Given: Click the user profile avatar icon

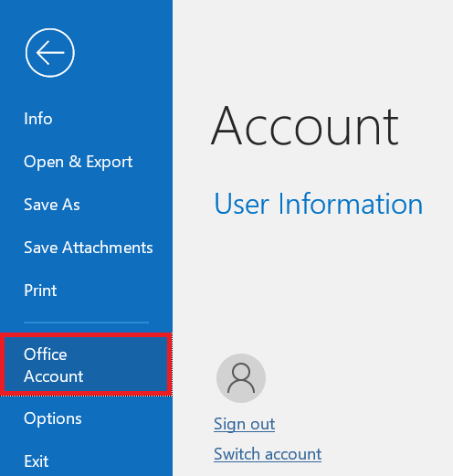Looking at the screenshot, I should click(241, 378).
